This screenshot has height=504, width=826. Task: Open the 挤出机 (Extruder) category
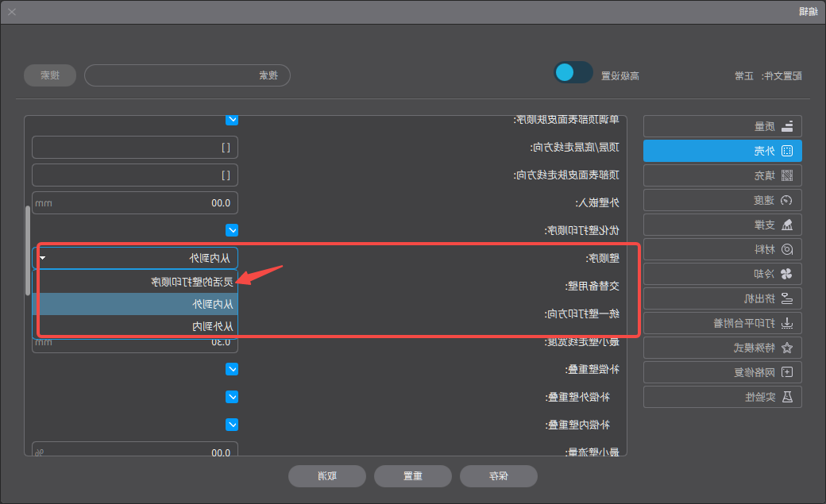(722, 298)
